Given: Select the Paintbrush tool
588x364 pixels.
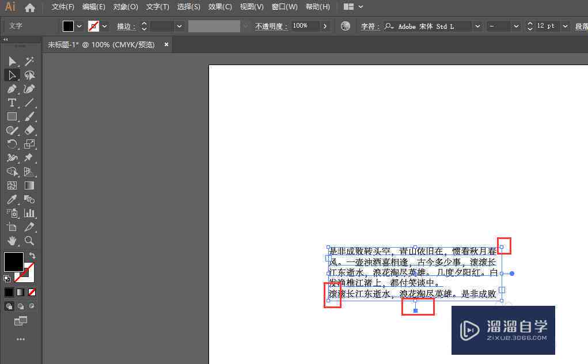Looking at the screenshot, I should (29, 116).
